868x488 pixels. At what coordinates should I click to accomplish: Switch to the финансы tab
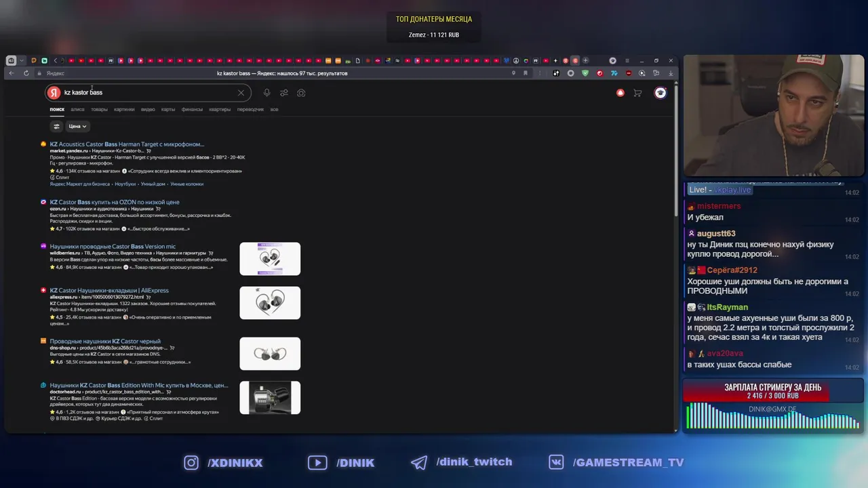click(x=192, y=109)
